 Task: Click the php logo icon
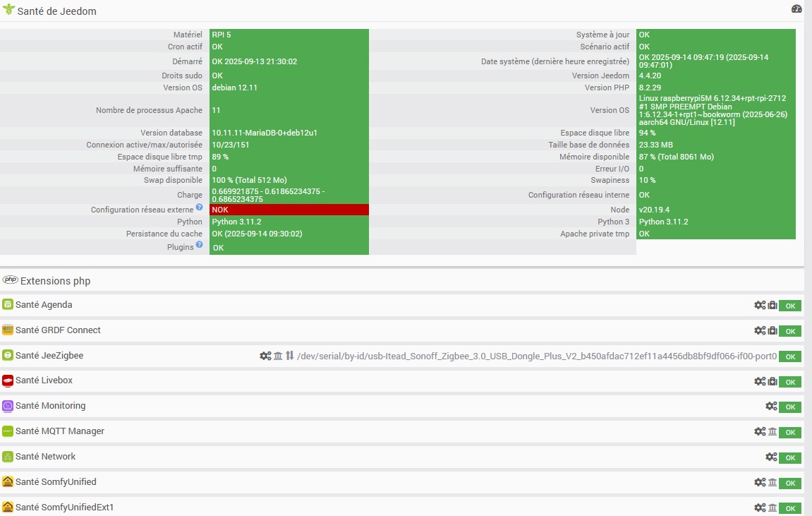coord(10,280)
